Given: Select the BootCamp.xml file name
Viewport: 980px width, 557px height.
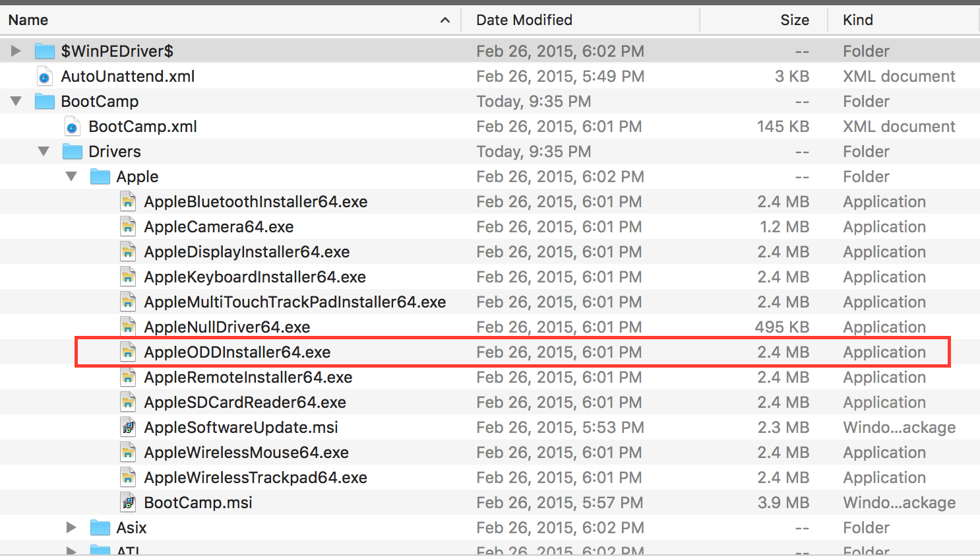Looking at the screenshot, I should [143, 126].
